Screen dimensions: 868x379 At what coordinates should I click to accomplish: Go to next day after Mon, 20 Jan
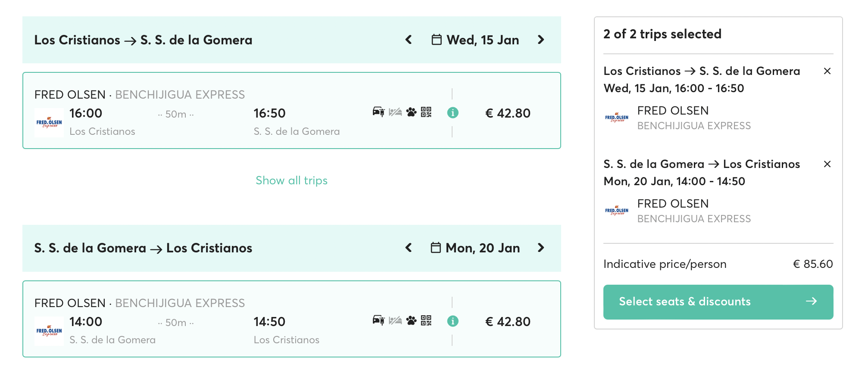541,248
